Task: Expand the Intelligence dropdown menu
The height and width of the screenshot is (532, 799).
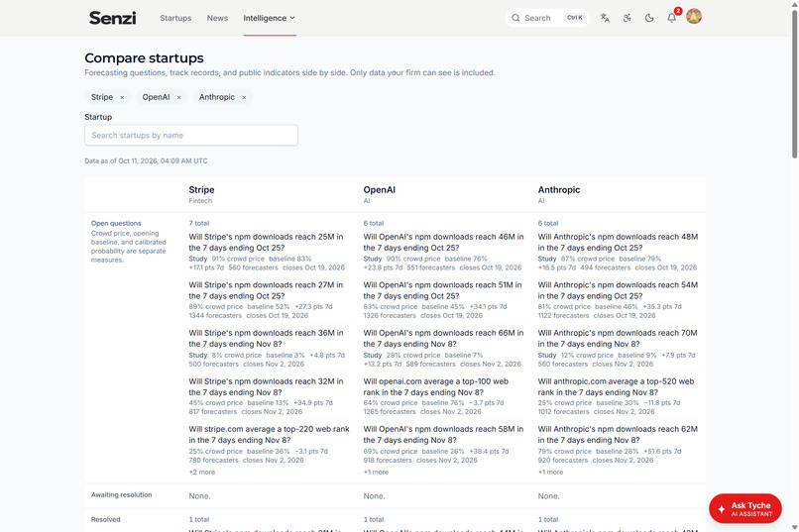Action: pos(269,18)
